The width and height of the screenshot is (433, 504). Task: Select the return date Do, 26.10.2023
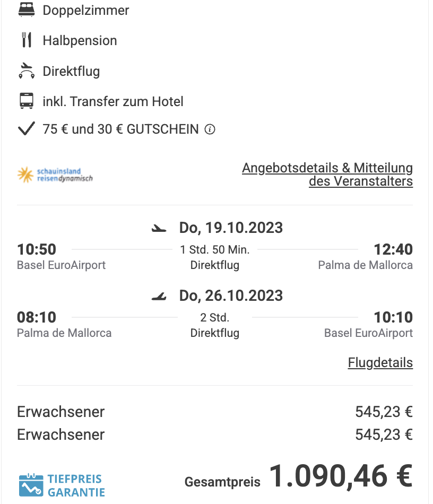click(231, 296)
